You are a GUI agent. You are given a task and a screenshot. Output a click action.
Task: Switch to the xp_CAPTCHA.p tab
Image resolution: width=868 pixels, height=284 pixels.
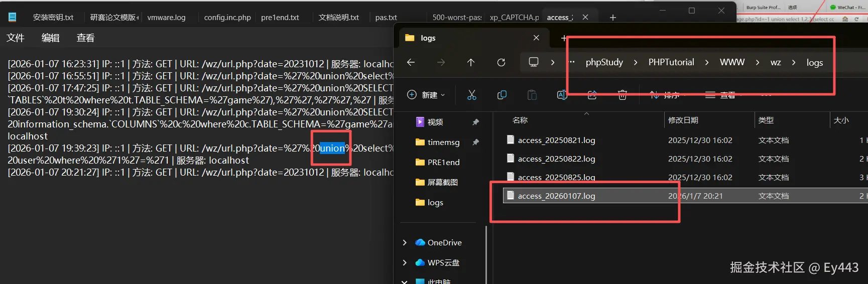(514, 17)
